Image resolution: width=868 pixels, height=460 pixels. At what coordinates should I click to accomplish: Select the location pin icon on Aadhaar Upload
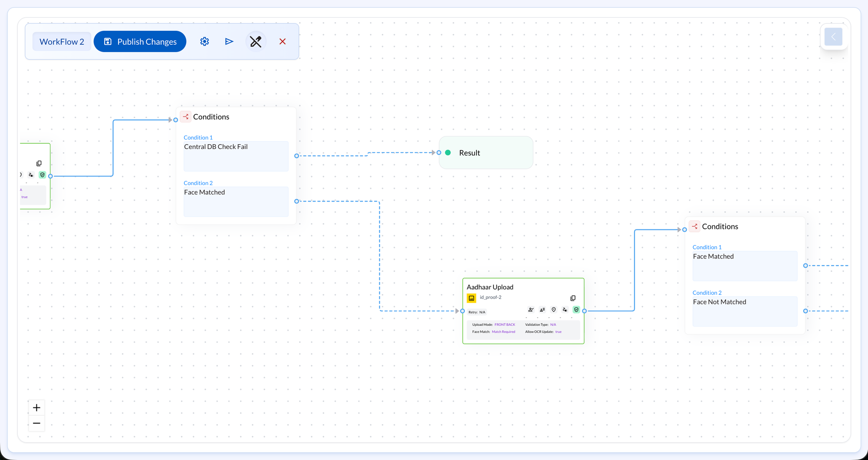554,310
